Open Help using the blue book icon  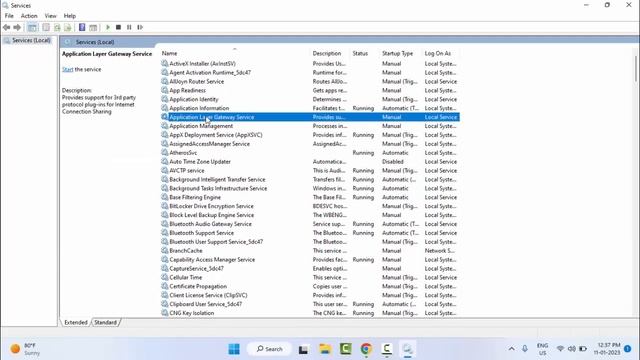[x=82, y=27]
